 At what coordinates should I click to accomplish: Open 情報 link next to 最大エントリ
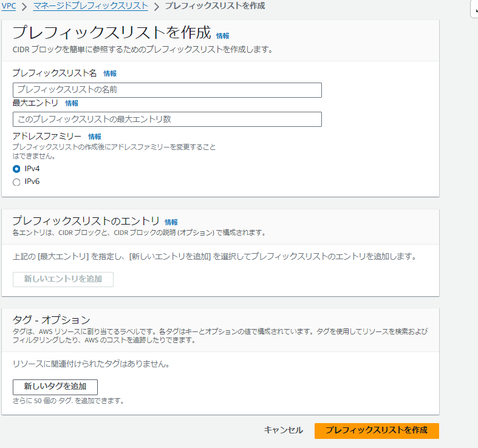tap(72, 103)
